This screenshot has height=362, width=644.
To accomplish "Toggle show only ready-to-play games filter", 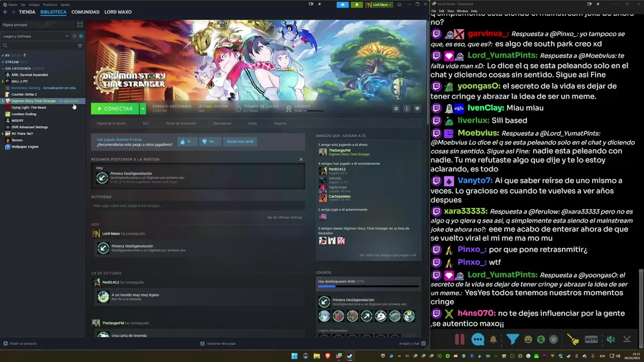I will [81, 36].
